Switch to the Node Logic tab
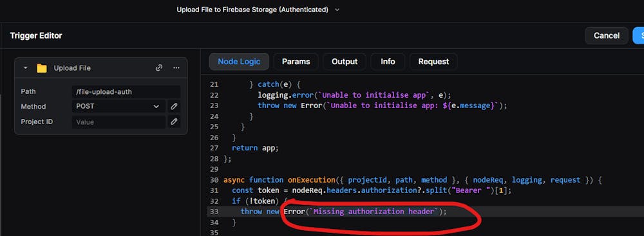The width and height of the screenshot is (644, 236). 239,62
